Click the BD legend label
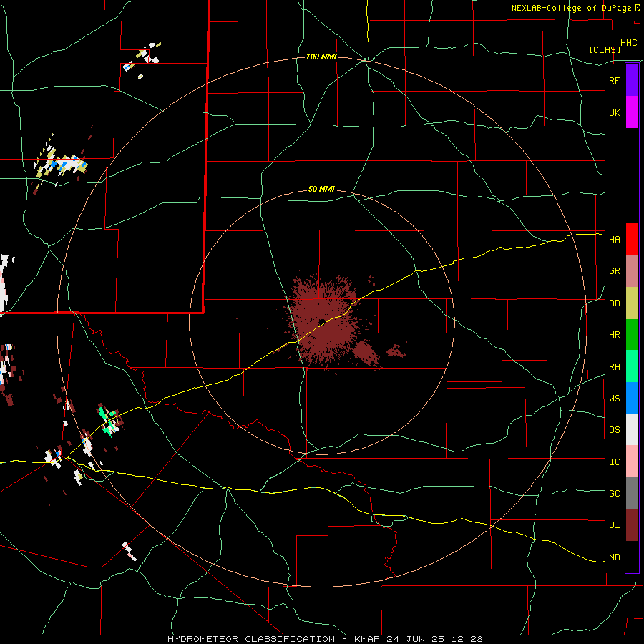Image resolution: width=644 pixels, height=644 pixels. tap(615, 303)
